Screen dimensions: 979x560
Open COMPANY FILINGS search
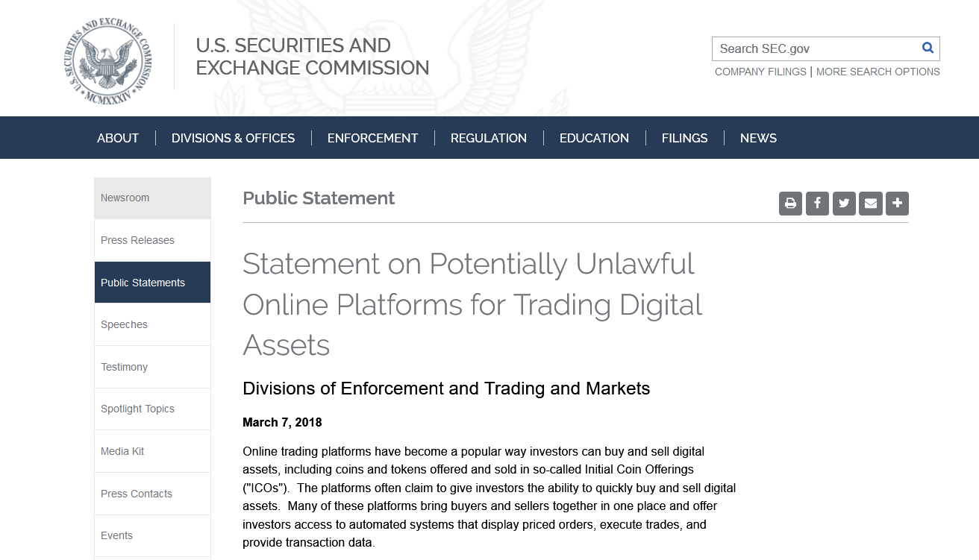pyautogui.click(x=760, y=72)
